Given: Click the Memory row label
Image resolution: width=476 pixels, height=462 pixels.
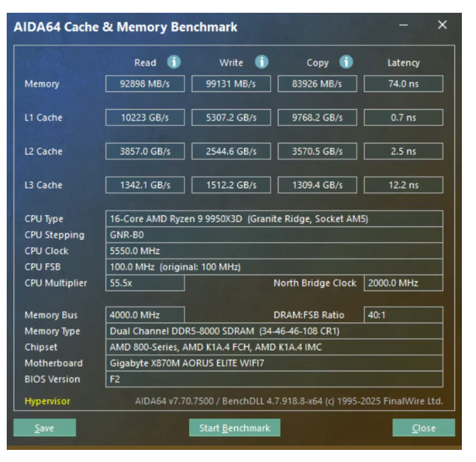Looking at the screenshot, I should point(42,84).
